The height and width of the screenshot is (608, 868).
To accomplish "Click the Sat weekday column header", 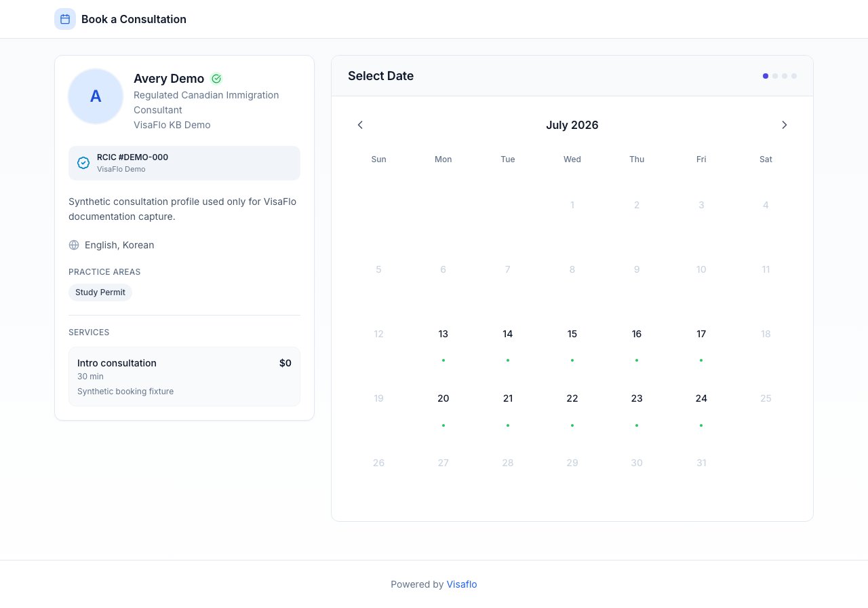I will [x=766, y=159].
